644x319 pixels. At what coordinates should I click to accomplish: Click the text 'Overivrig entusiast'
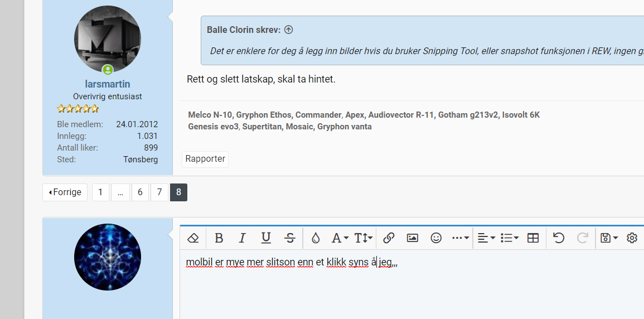coord(108,96)
